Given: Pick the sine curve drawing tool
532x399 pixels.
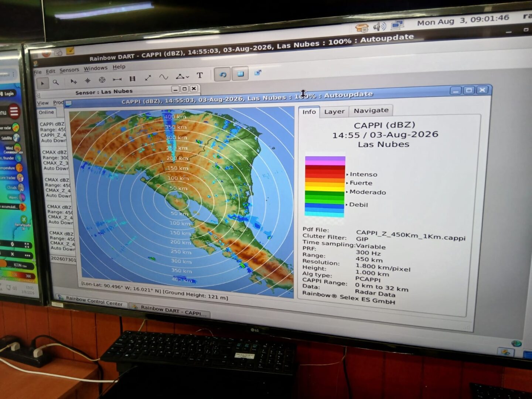Looking at the screenshot, I should click(163, 77).
